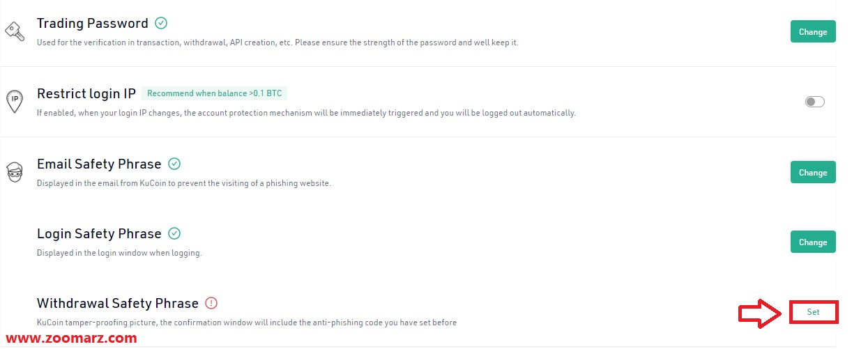The image size is (868, 349).
Task: Click the masked thief icon beside Email Safety Phrase
Action: point(15,171)
